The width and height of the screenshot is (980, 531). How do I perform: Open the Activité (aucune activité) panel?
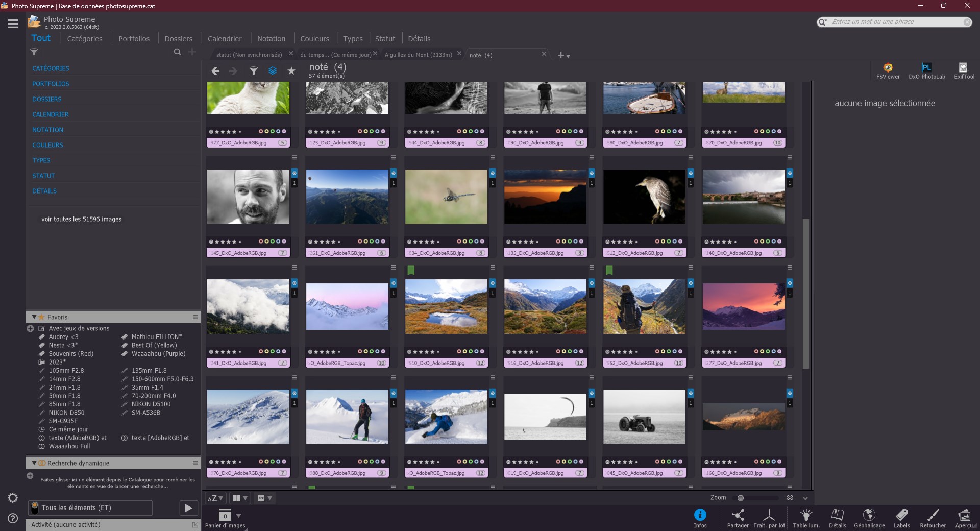113,525
